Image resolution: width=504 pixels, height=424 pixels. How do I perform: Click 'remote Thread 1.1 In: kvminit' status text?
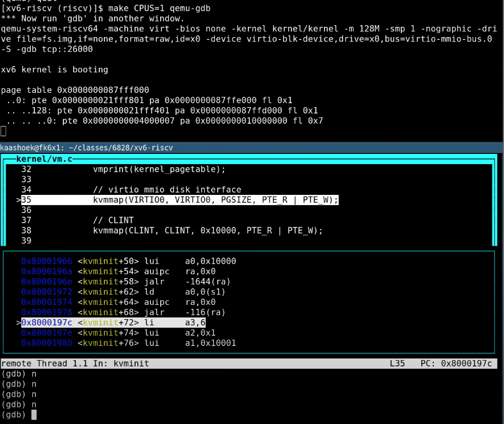(75, 363)
